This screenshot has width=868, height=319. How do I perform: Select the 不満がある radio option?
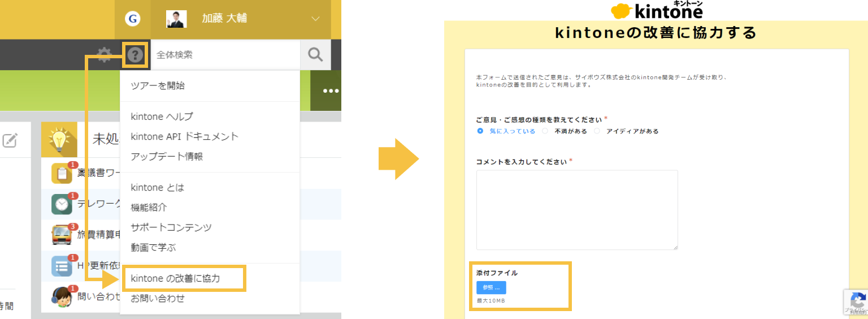(x=545, y=131)
